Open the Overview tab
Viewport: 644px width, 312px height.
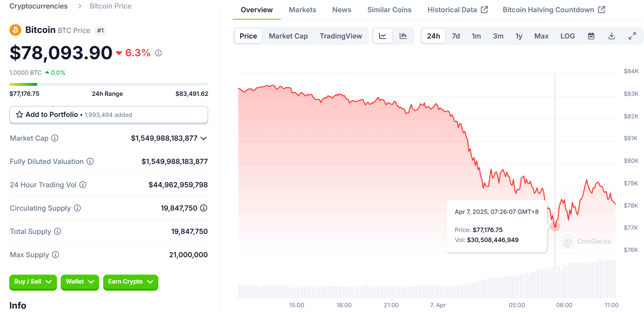pos(256,10)
